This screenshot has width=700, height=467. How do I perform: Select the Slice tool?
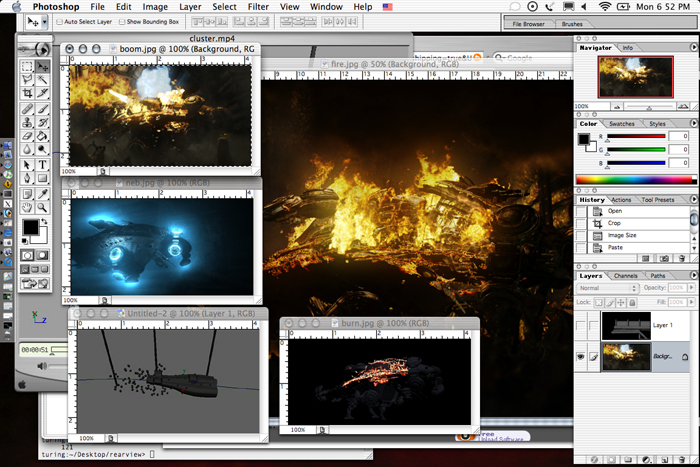tap(42, 93)
